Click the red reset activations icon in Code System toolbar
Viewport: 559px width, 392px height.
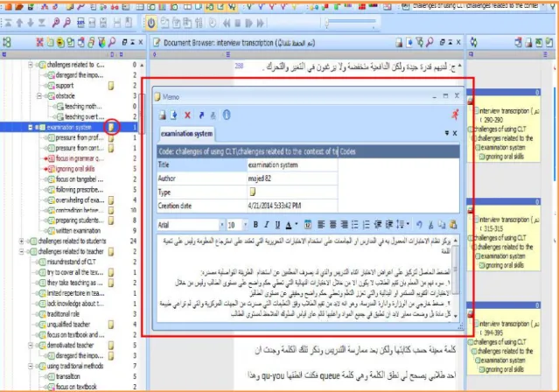[39, 43]
